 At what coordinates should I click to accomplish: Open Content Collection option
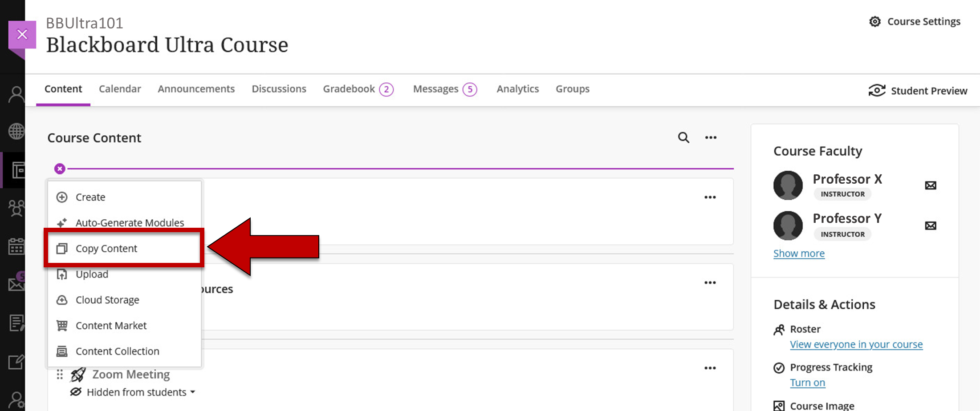pyautogui.click(x=124, y=351)
